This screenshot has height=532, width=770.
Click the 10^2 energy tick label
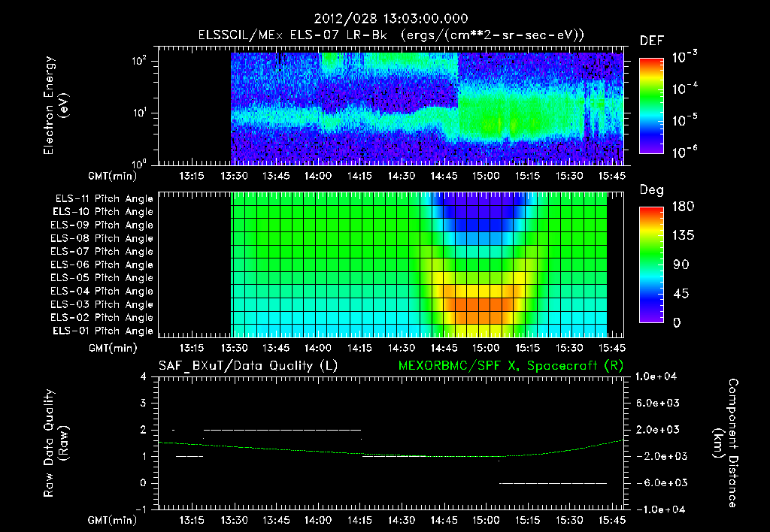click(139, 61)
